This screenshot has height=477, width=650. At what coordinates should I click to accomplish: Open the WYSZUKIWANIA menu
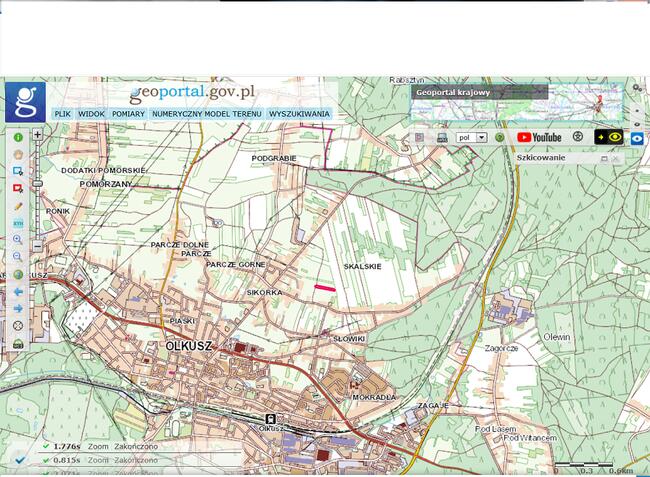tap(299, 114)
